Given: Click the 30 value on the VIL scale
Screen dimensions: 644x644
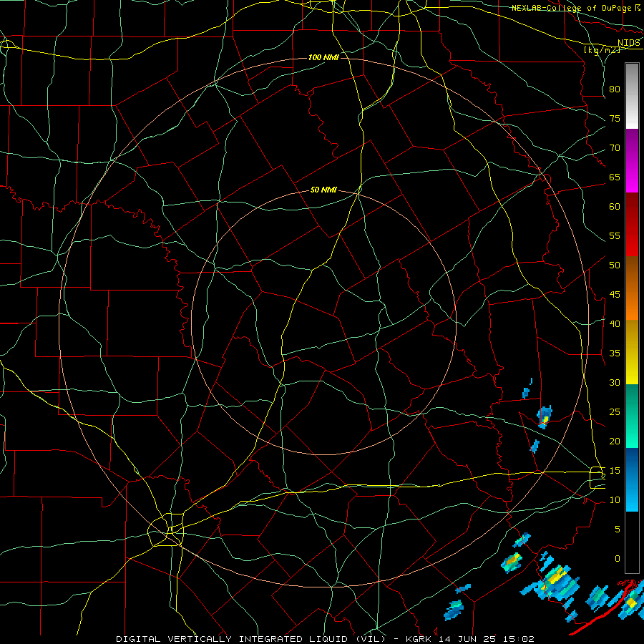Looking at the screenshot, I should [615, 382].
